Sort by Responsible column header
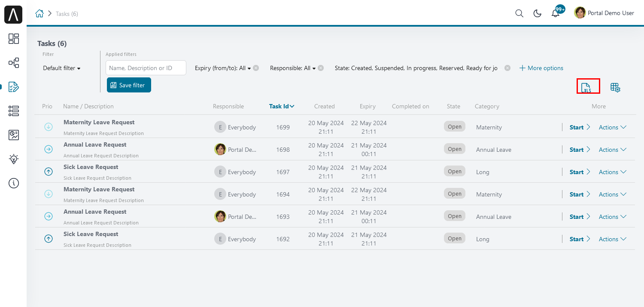The width and height of the screenshot is (644, 307). (228, 106)
